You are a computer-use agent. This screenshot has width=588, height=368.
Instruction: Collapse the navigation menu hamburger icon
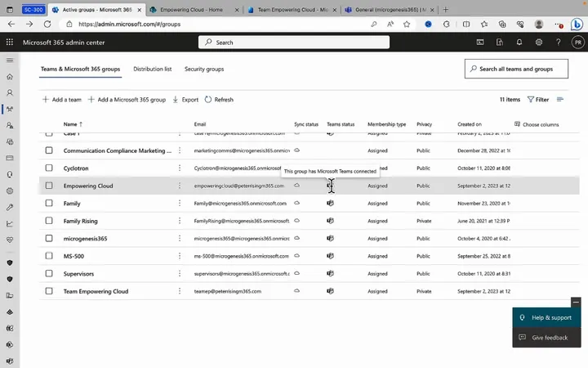point(10,60)
